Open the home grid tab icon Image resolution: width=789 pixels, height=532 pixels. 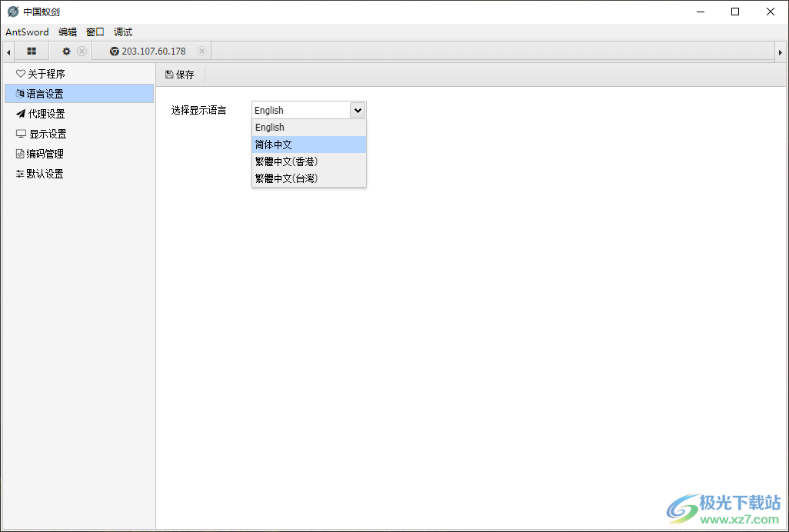pos(32,52)
